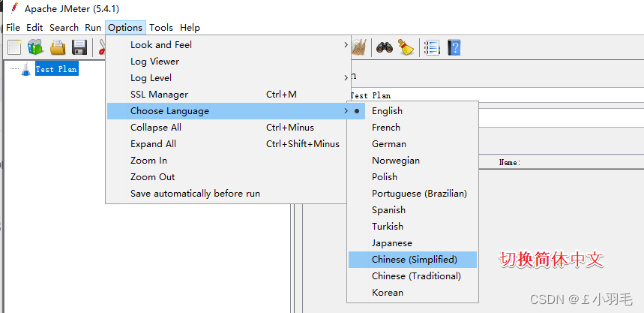This screenshot has height=313, width=644.
Task: Select Portuguese (Brazilian) language option
Action: click(x=413, y=194)
